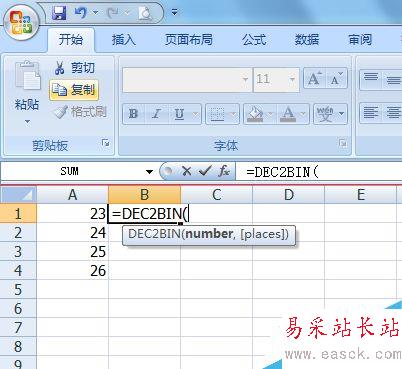Screen dimensions: 402x369
Task: Click the 剪切 cut button
Action: point(75,68)
